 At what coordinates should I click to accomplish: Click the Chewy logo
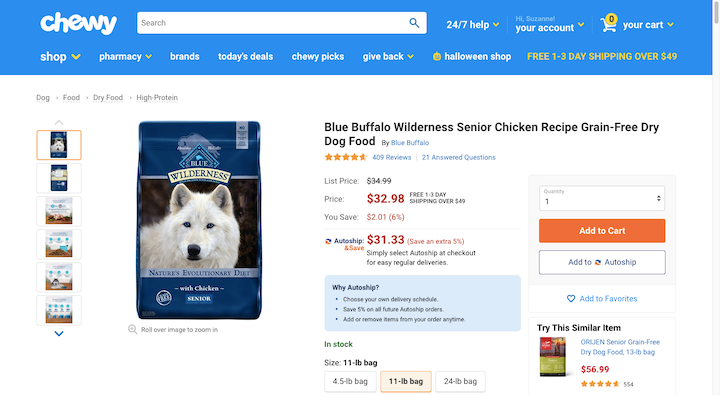[79, 23]
